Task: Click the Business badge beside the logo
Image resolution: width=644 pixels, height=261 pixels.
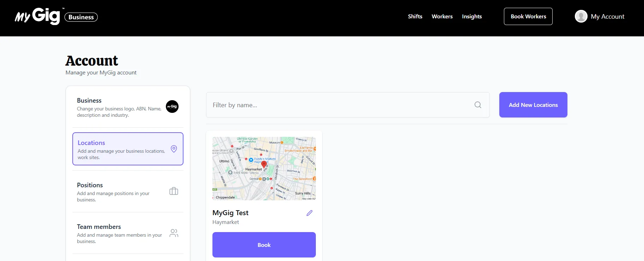Action: coord(81,17)
